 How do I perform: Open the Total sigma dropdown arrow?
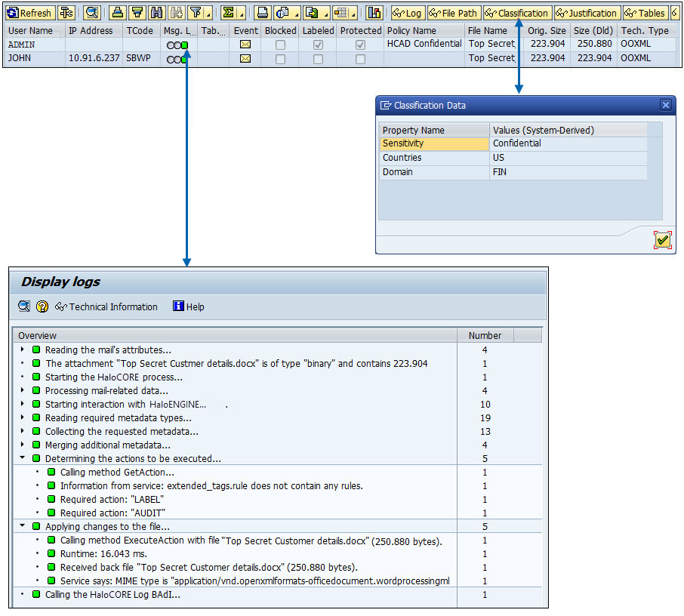[242, 14]
